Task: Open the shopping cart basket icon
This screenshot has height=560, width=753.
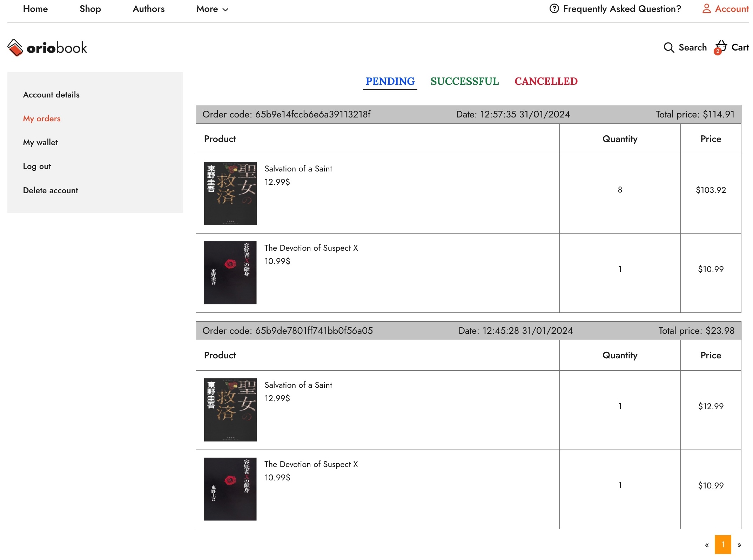Action: pos(722,46)
